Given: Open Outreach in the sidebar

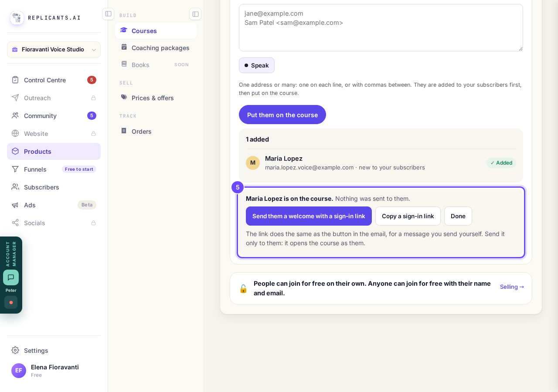Looking at the screenshot, I should tap(54, 98).
